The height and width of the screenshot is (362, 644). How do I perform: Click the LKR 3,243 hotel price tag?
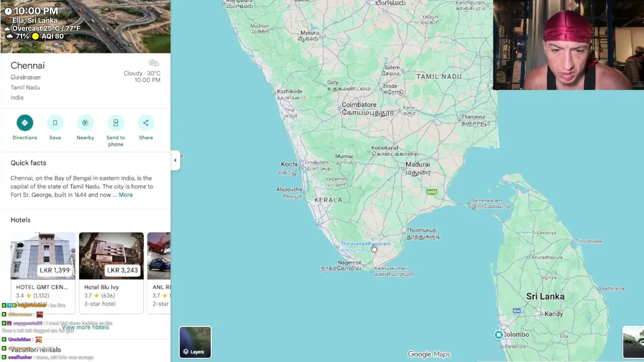point(122,270)
